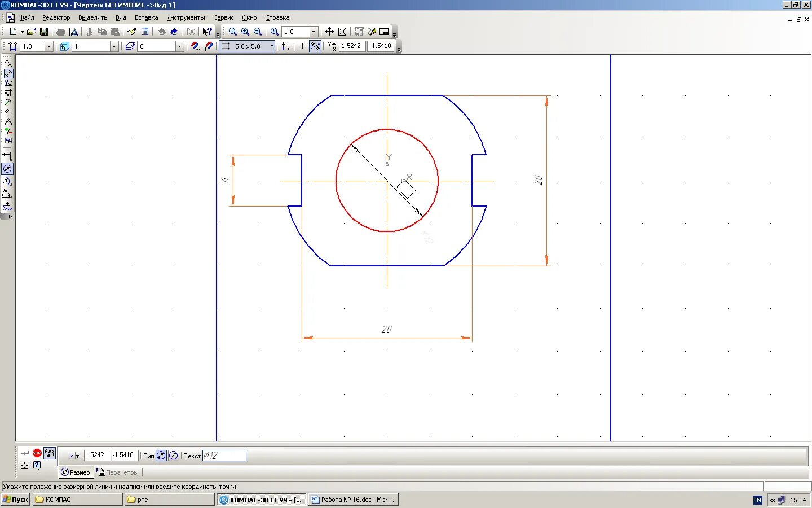Expand the current step 1.0 dropdown
Viewport: 812px width, 508px height.
click(48, 46)
